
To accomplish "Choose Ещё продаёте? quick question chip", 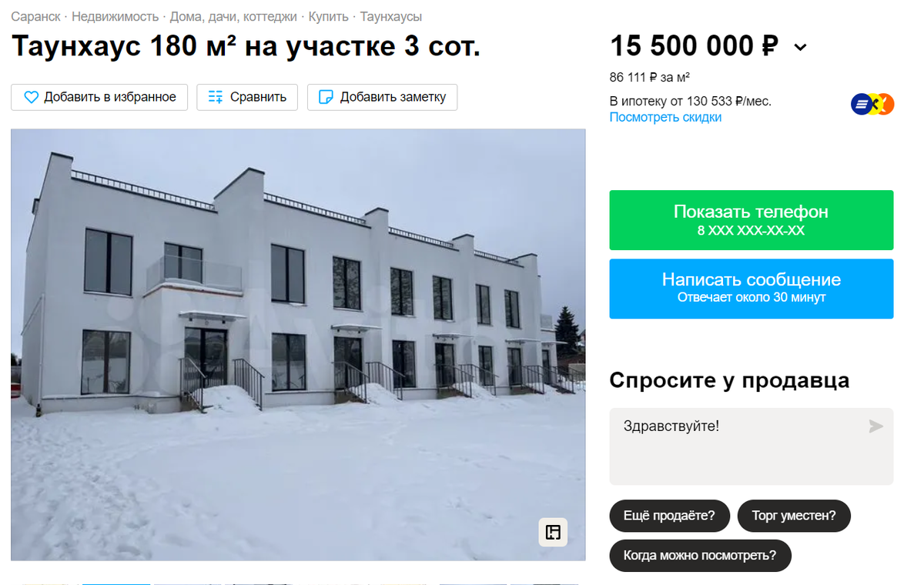I will [x=669, y=516].
